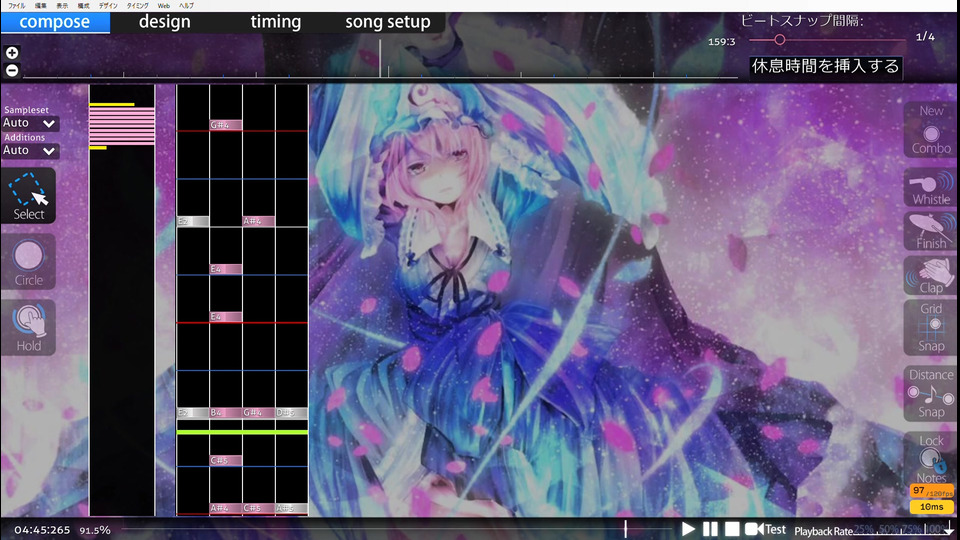Click the top timeline playhead marker
Screen dimensions: 960x540
(x=380, y=58)
